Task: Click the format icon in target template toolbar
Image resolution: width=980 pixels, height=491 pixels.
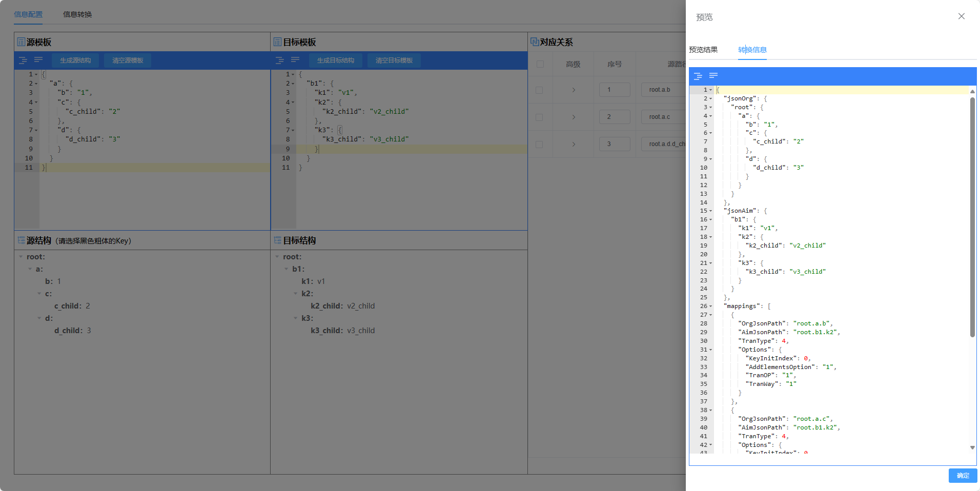Action: (280, 60)
